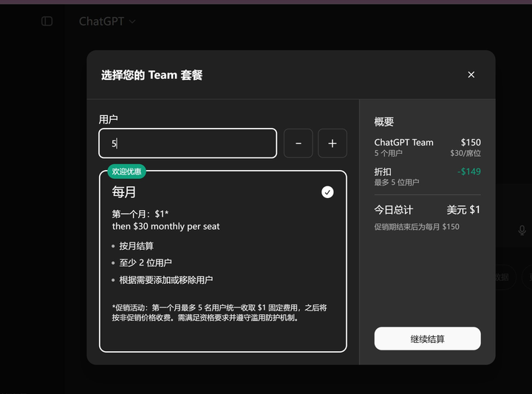The height and width of the screenshot is (394, 532).
Task: Click the 继续结算 checkout button
Action: pyautogui.click(x=428, y=339)
